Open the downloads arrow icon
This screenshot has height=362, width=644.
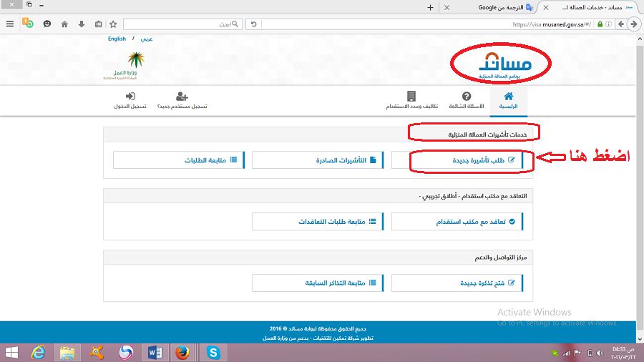(82, 24)
